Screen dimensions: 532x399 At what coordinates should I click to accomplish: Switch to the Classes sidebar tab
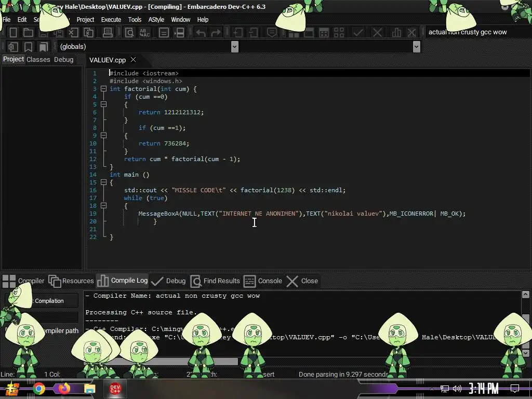[x=38, y=60]
